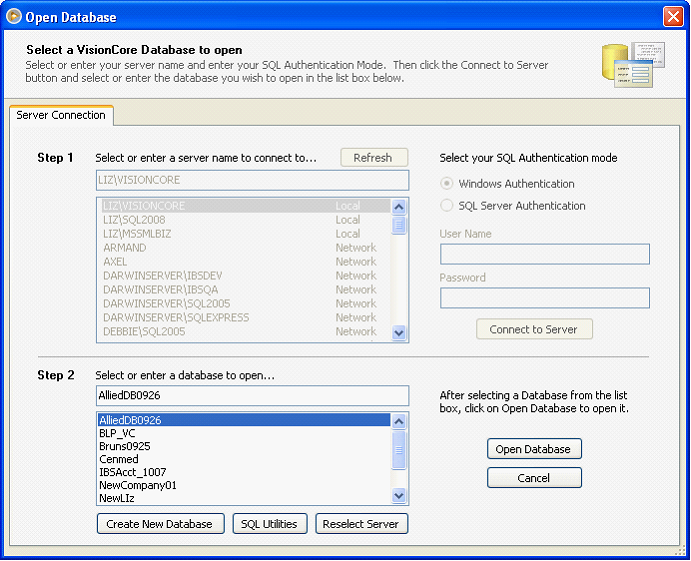Select DARWINSERVER\SQLEXPRESS server
The width and height of the screenshot is (691, 561).
click(x=245, y=318)
